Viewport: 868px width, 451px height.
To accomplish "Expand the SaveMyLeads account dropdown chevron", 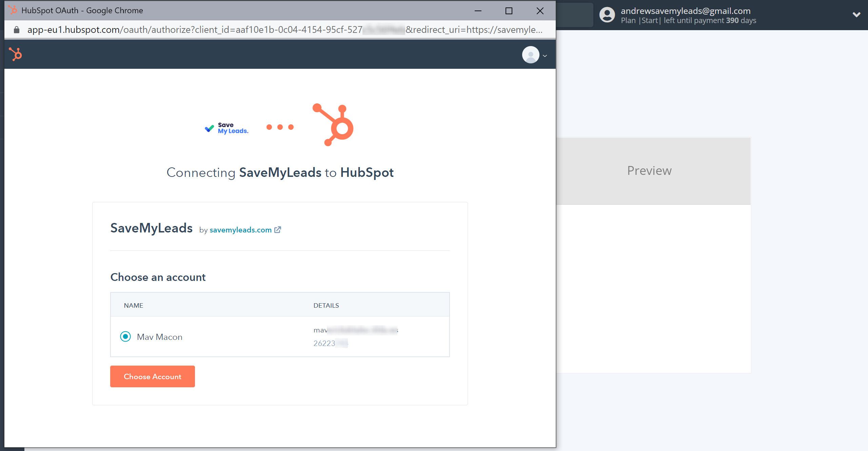I will 856,15.
